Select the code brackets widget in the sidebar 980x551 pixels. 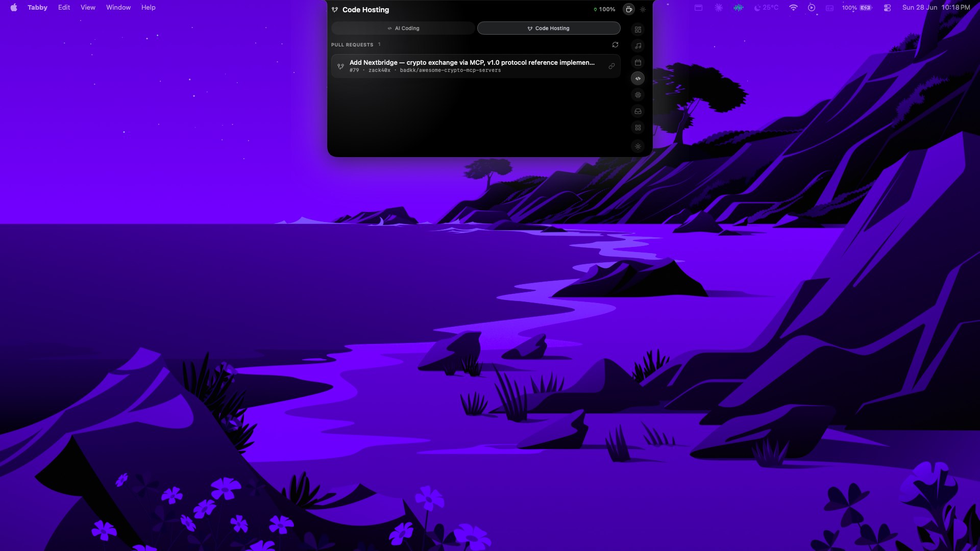pos(638,79)
